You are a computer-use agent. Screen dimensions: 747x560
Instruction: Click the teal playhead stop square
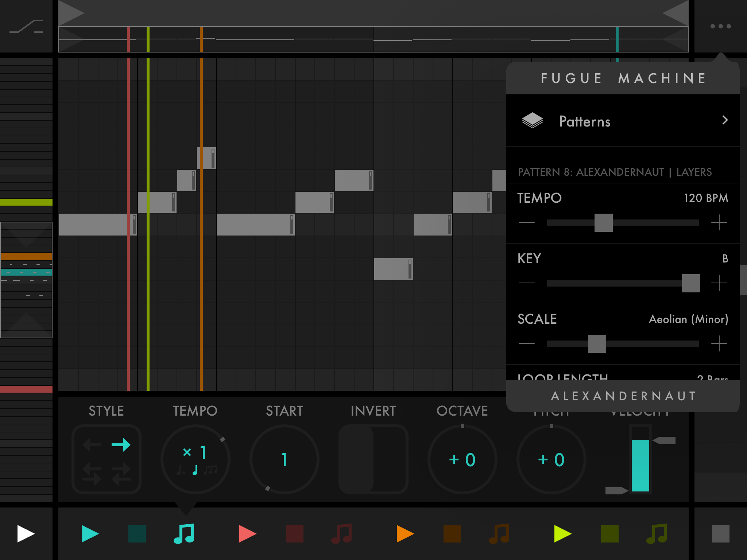pos(137,534)
